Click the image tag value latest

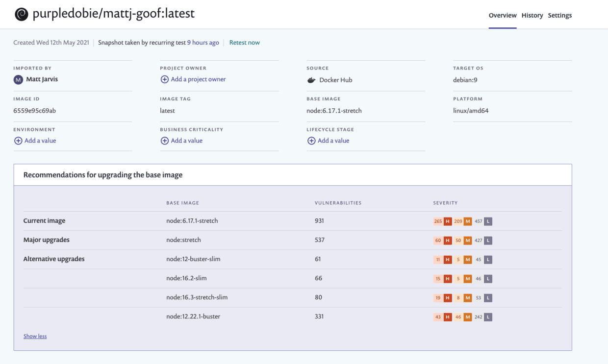[167, 111]
